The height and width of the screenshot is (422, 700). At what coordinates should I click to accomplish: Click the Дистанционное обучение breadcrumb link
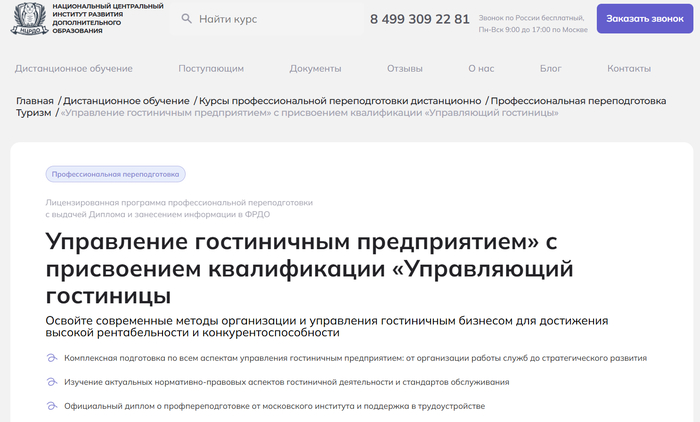pos(127,101)
